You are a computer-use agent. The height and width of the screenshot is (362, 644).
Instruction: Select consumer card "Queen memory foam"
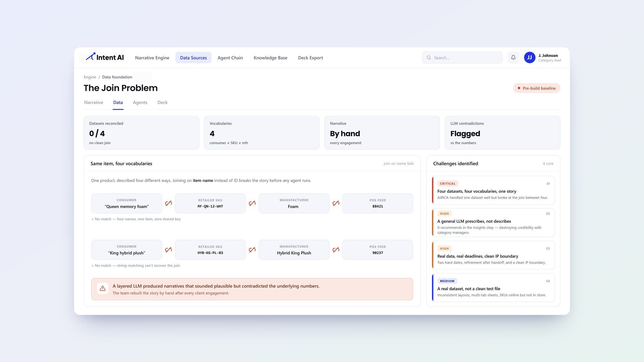click(126, 203)
